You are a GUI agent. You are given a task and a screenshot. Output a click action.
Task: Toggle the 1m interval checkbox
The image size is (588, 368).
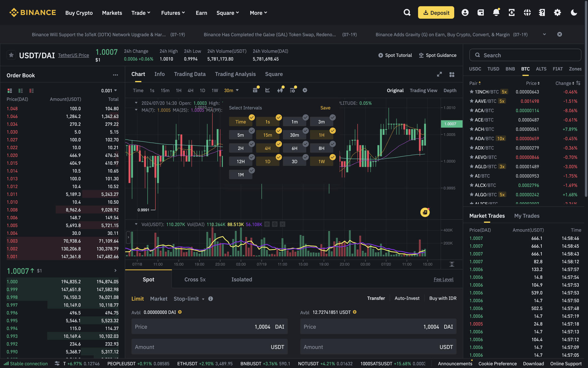click(306, 117)
